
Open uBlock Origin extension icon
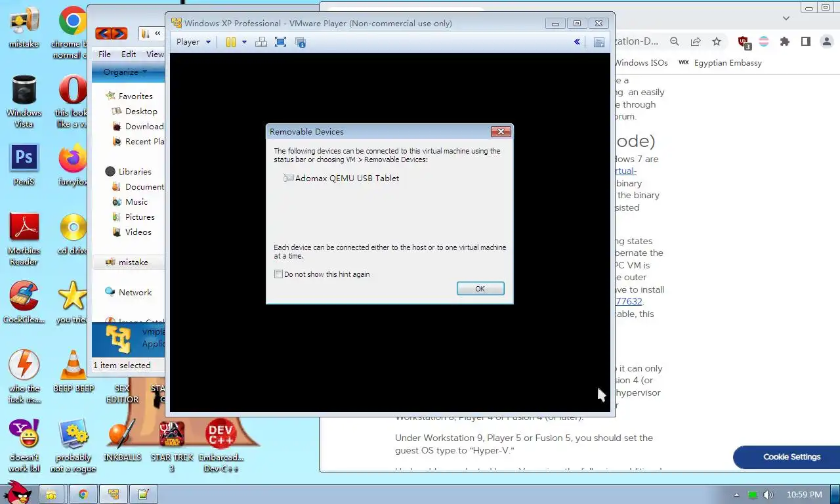[x=744, y=42]
